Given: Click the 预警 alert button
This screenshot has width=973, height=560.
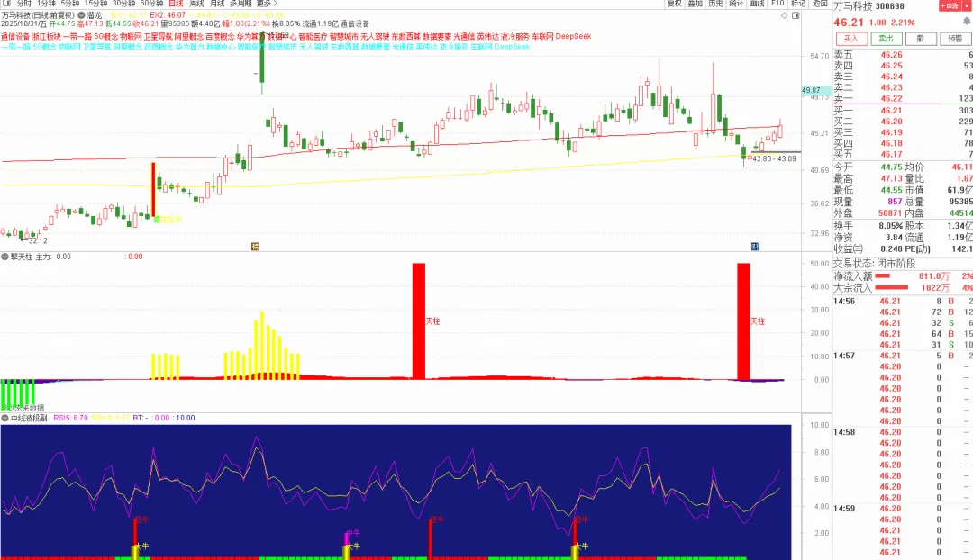Looking at the screenshot, I should tap(956, 39).
